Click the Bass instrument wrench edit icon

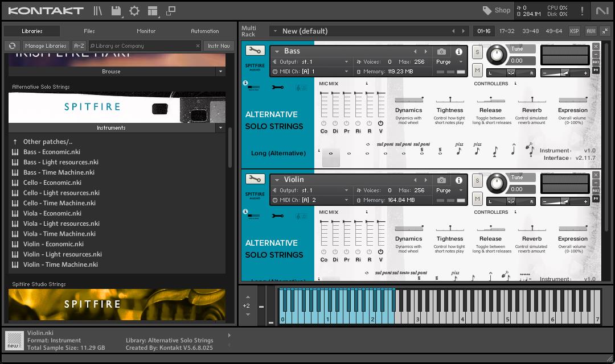click(x=255, y=51)
